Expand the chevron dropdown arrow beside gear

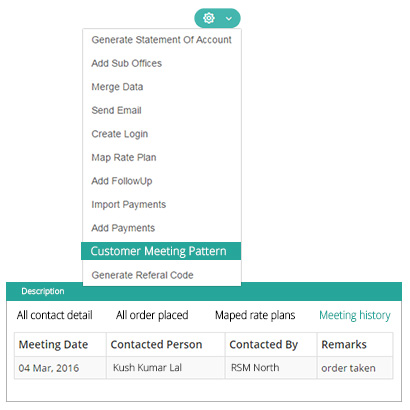(x=229, y=19)
